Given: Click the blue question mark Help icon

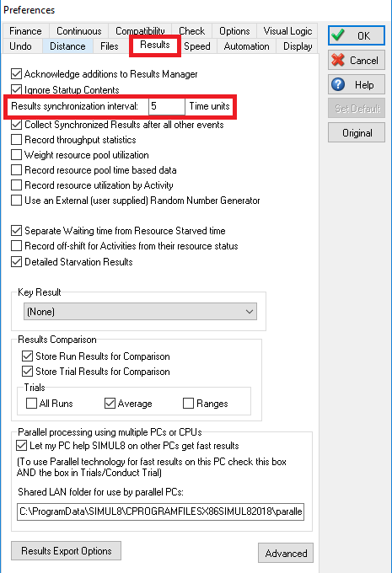Looking at the screenshot, I should pyautogui.click(x=338, y=84).
